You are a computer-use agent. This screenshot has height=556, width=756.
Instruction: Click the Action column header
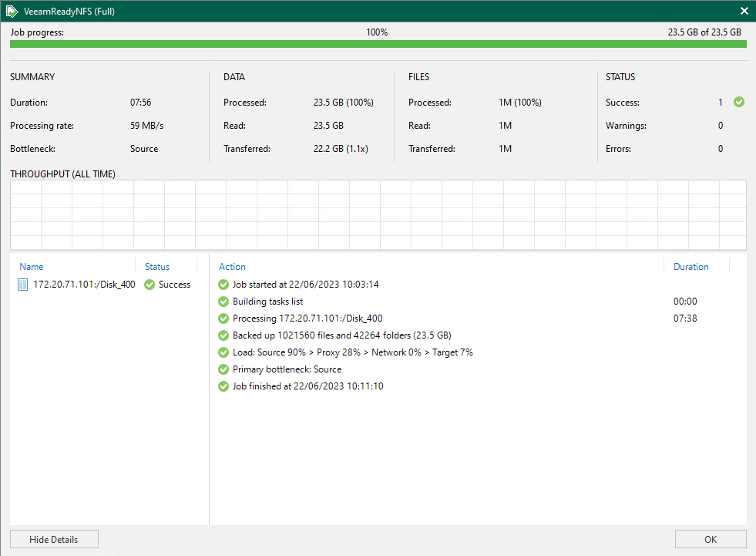point(232,266)
